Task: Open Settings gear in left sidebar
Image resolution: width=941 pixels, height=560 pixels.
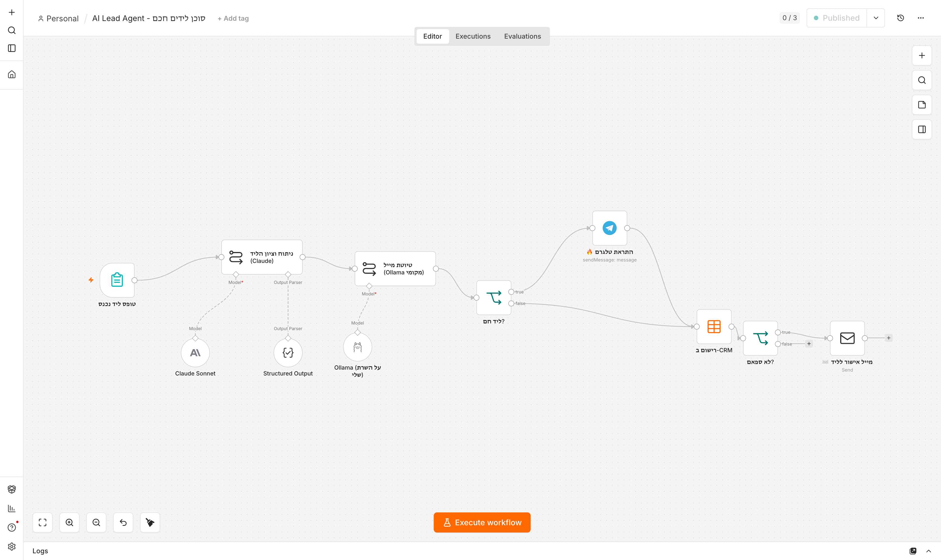Action: [x=12, y=546]
